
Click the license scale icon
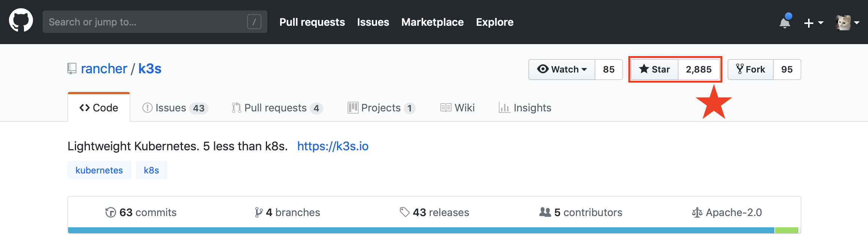point(697,212)
